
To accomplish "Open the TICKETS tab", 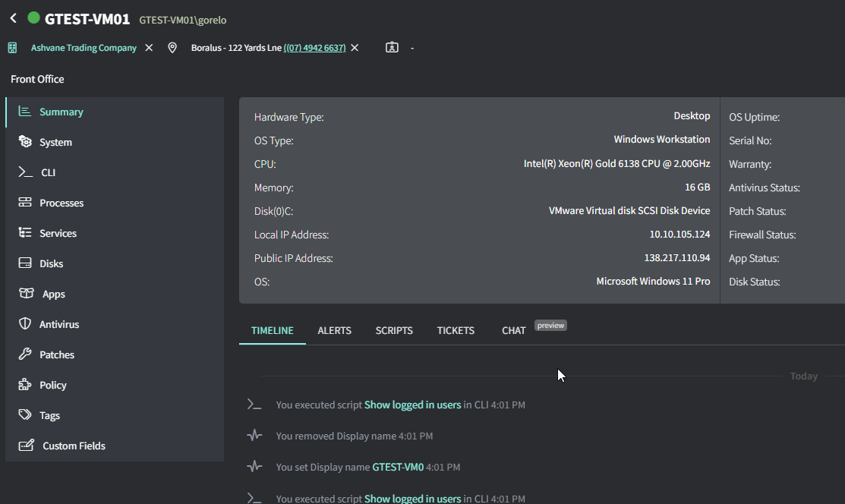I will [x=456, y=331].
